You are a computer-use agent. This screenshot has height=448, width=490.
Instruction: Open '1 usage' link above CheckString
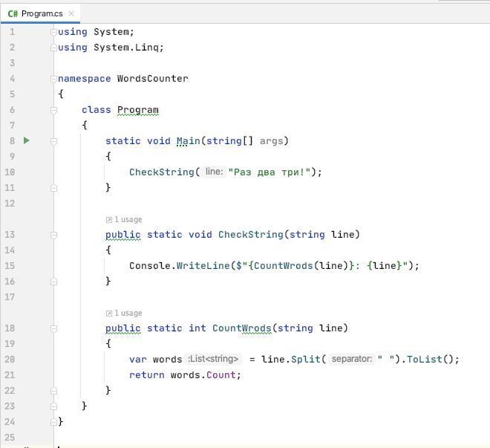128,219
